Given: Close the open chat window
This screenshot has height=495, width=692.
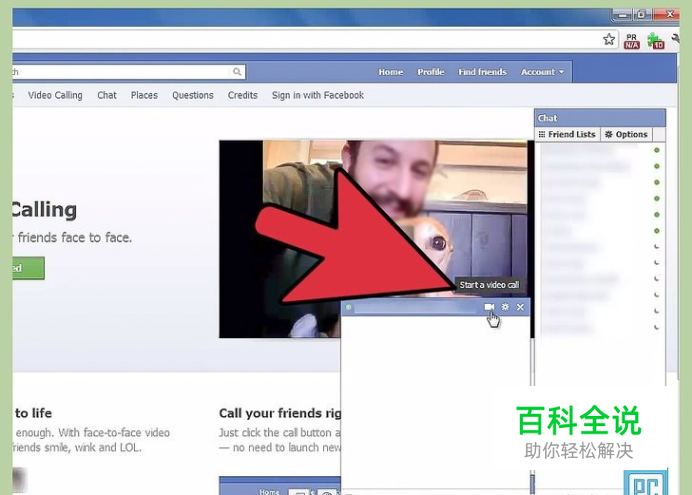Looking at the screenshot, I should 520,307.
